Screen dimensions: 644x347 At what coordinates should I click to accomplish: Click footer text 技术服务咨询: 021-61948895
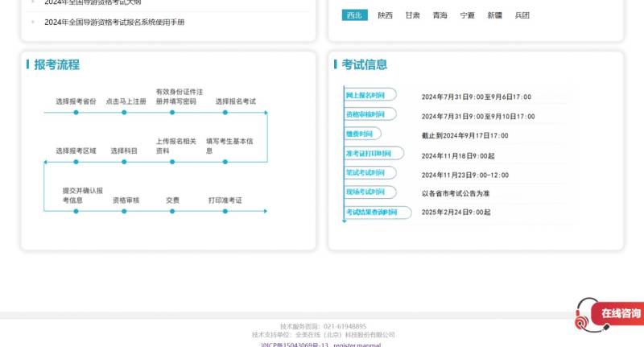tap(324, 326)
